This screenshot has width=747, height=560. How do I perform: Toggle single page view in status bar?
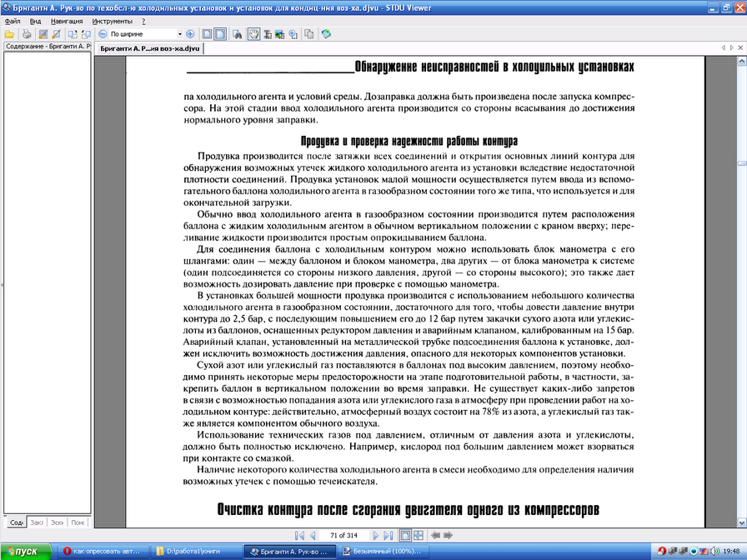click(x=405, y=535)
